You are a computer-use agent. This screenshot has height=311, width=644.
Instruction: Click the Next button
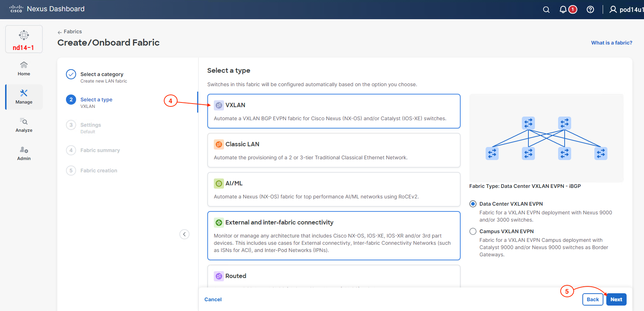point(616,299)
